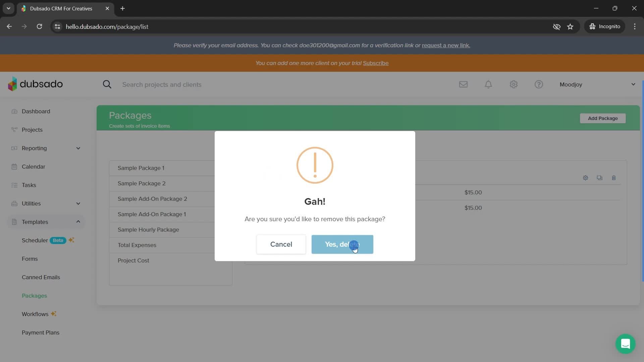Open tab search dropdown arrow
This screenshot has height=362, width=644.
(8, 8)
